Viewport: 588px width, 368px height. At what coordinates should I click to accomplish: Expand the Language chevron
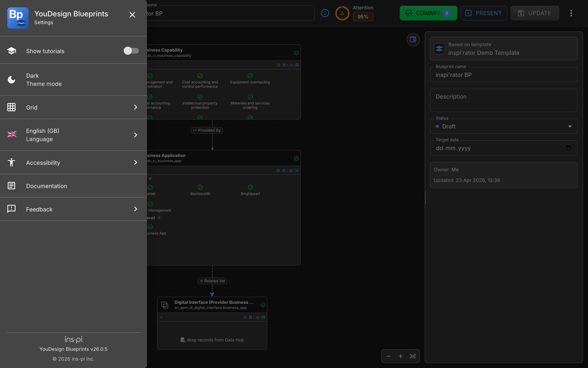pyautogui.click(x=136, y=135)
